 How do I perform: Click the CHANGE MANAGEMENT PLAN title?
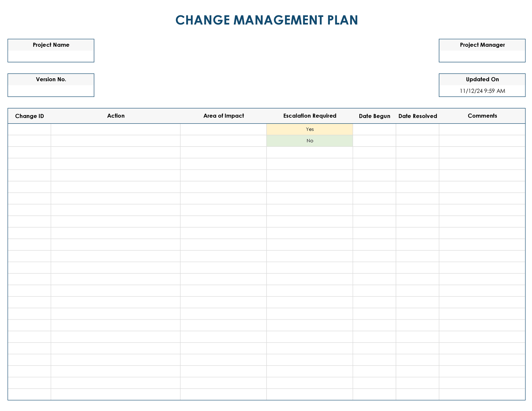(267, 20)
